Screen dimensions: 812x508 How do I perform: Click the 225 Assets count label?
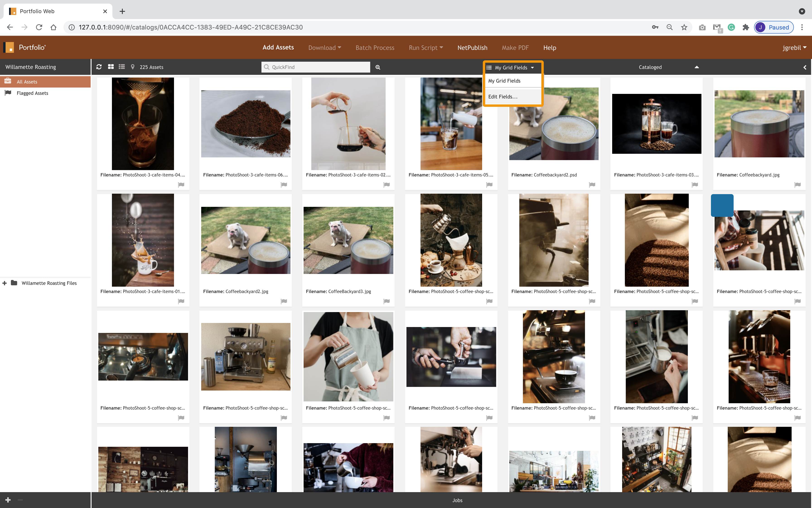point(151,67)
